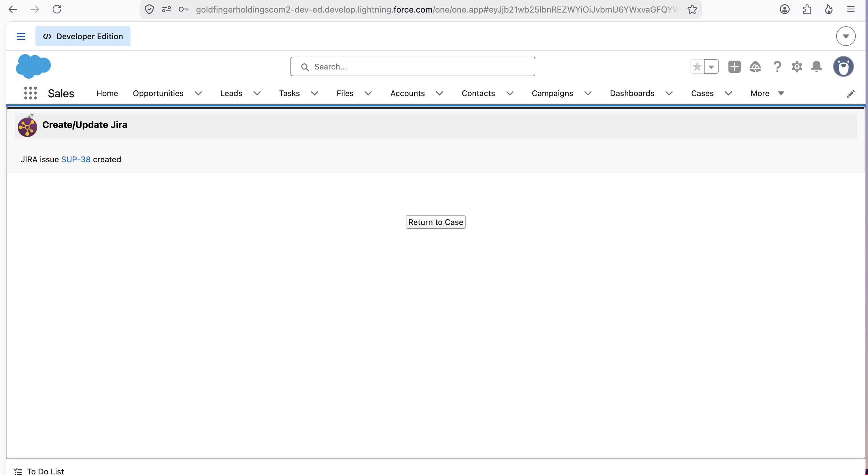Viewport: 868px width, 475px height.
Task: Bookmark this page with the browser star
Action: tap(692, 9)
